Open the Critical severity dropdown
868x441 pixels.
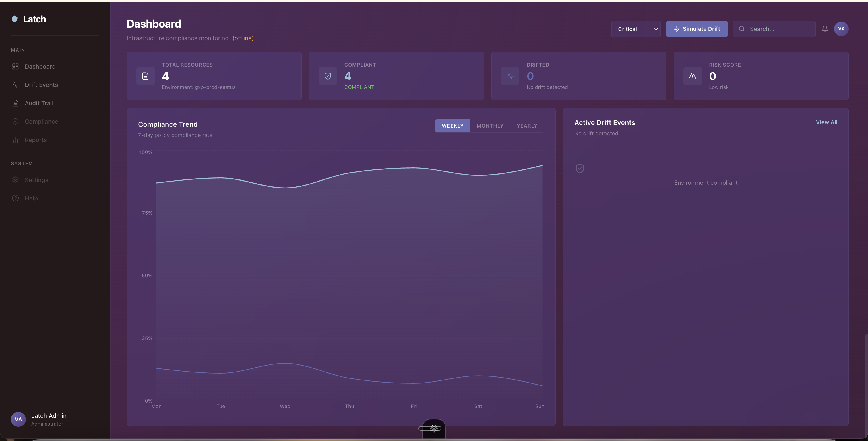(x=631, y=29)
